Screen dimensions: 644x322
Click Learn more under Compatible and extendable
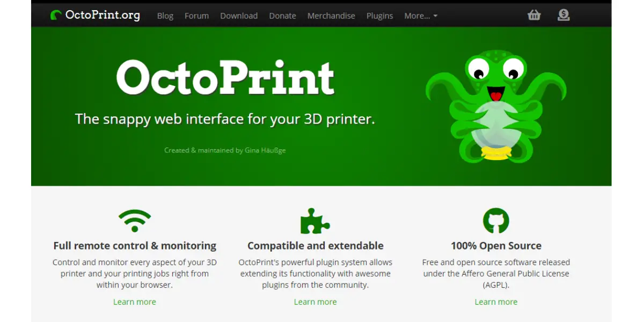point(315,302)
